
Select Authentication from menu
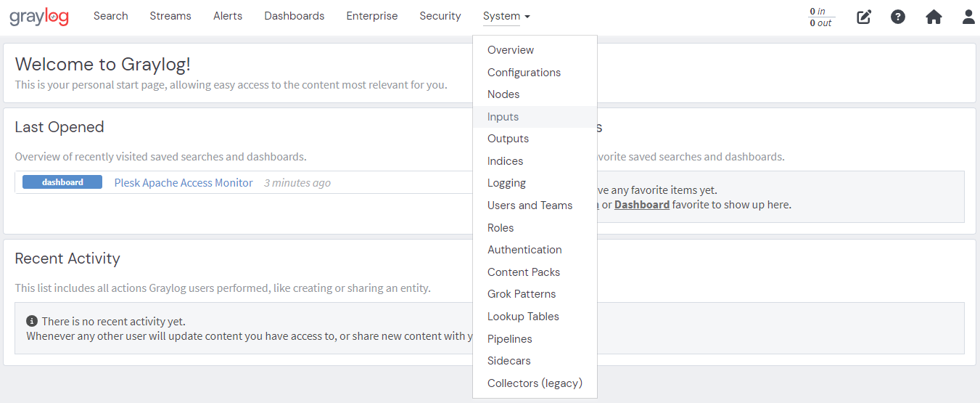point(535,250)
